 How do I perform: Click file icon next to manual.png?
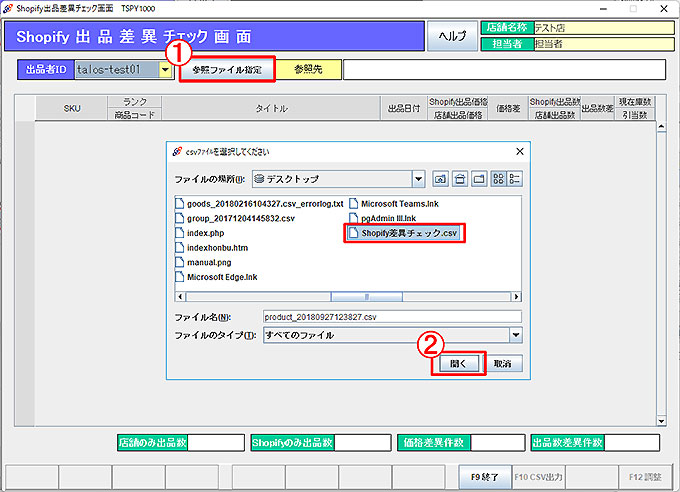tap(179, 262)
